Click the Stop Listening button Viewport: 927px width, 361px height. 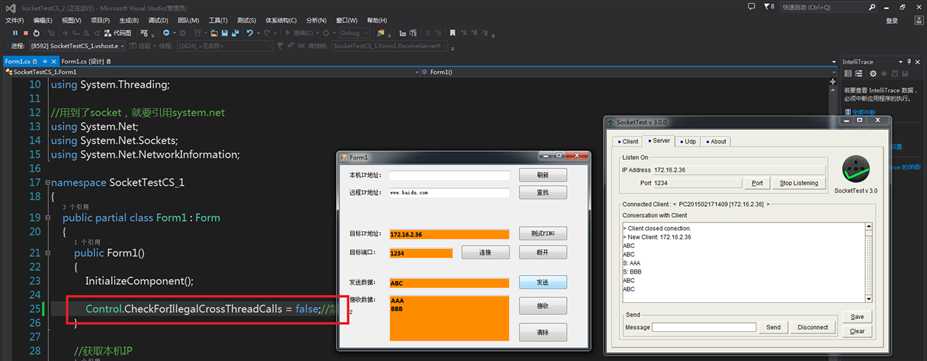pyautogui.click(x=799, y=183)
